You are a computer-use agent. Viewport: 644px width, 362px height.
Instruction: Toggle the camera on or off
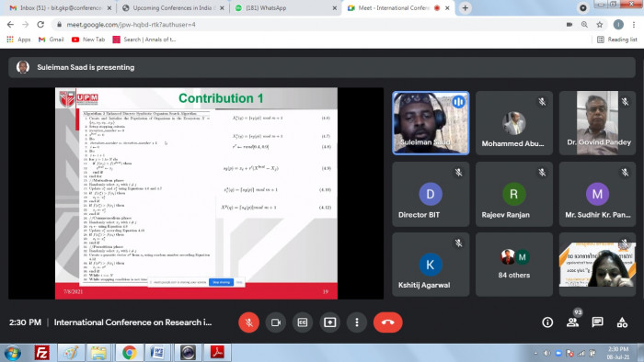276,322
